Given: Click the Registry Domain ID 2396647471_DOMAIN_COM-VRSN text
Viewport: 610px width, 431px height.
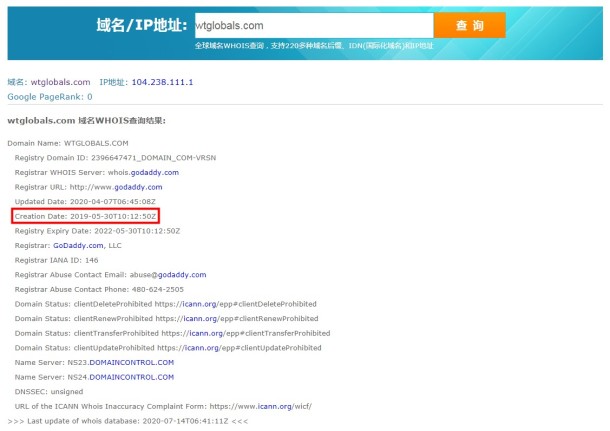Looking at the screenshot, I should (x=115, y=158).
